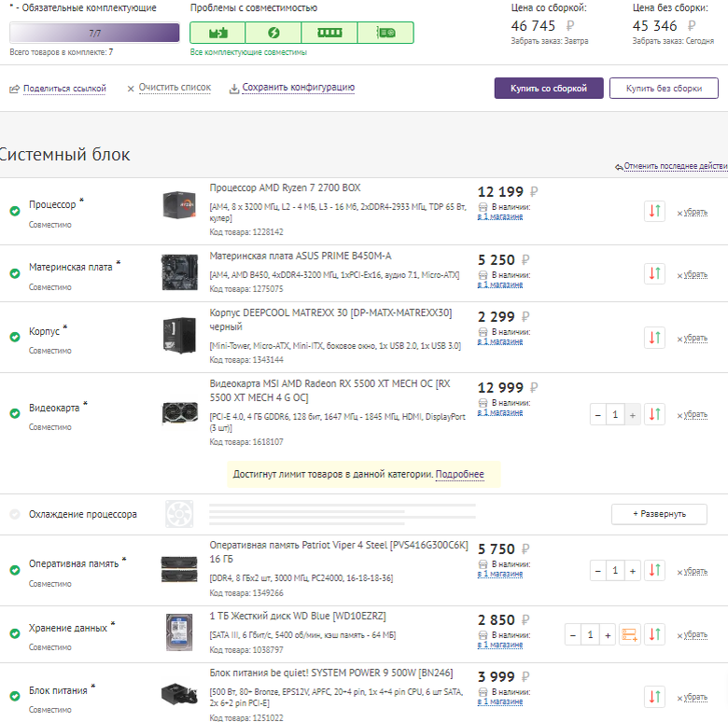728x722 pixels.
Task: Open Процессор AMD Ryzen 7 2700 BOX title
Action: tap(285, 187)
